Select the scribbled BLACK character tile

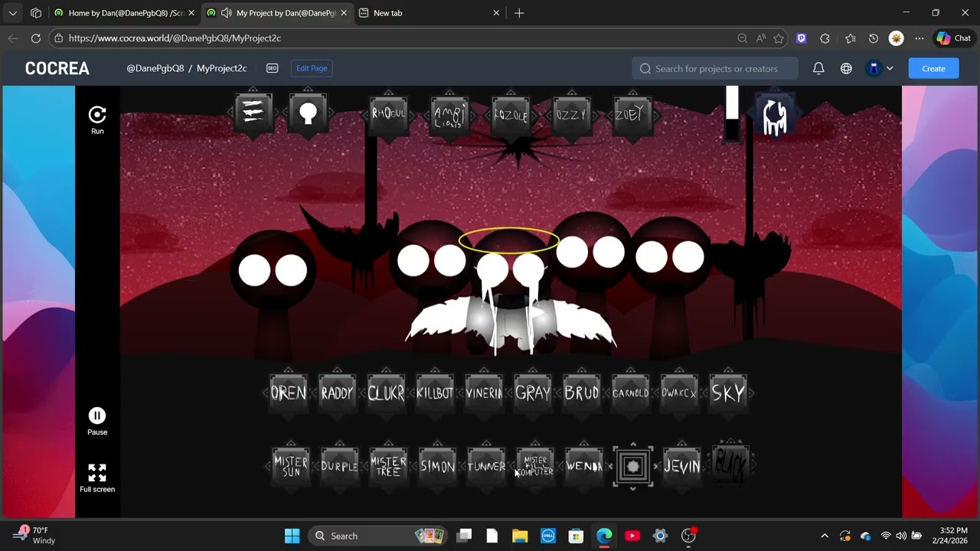[731, 465]
